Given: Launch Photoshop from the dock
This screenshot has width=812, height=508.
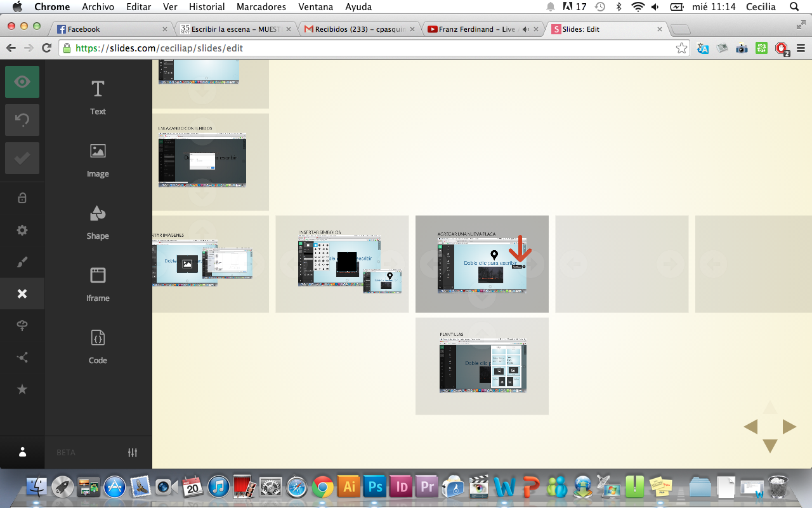Looking at the screenshot, I should pos(375,487).
